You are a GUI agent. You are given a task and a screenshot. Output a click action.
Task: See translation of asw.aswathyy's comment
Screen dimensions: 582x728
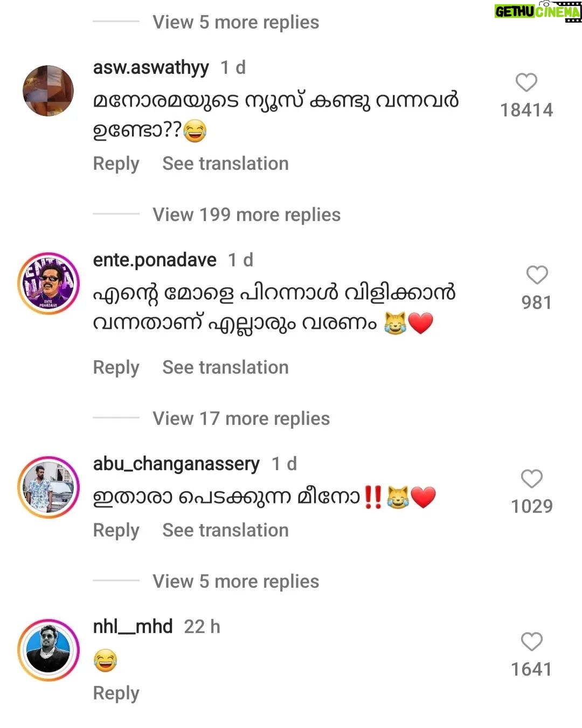coord(225,163)
